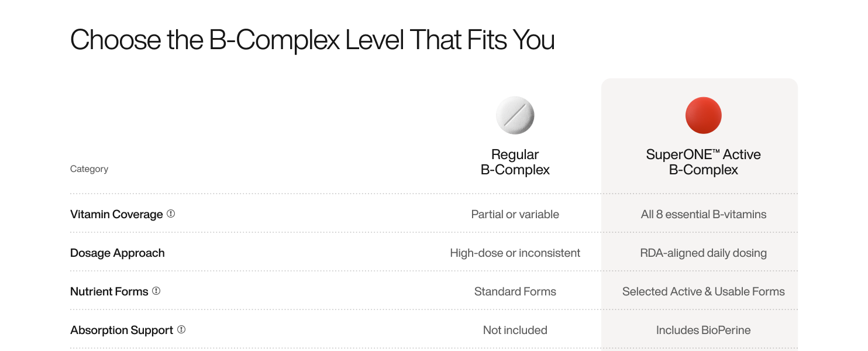Select the Regular B-Complex column heading
The height and width of the screenshot is (351, 868).
(x=515, y=162)
